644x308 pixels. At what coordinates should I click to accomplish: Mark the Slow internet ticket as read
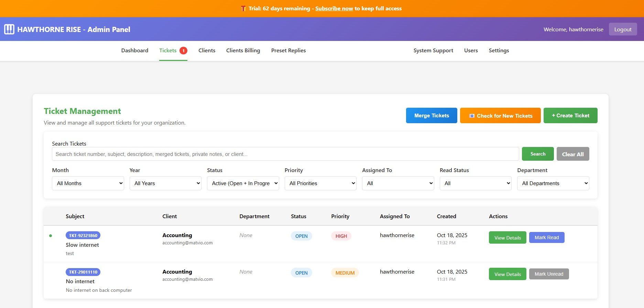coord(546,237)
